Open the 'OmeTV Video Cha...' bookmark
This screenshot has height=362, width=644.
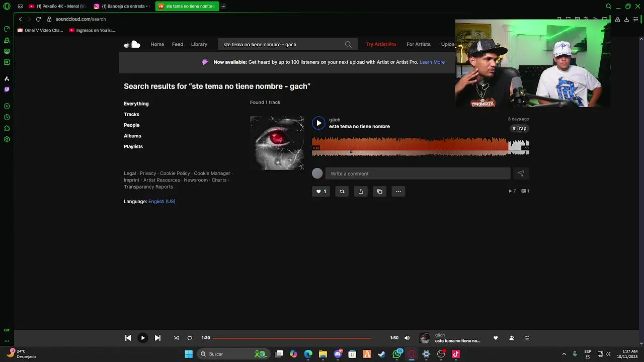tap(40, 30)
